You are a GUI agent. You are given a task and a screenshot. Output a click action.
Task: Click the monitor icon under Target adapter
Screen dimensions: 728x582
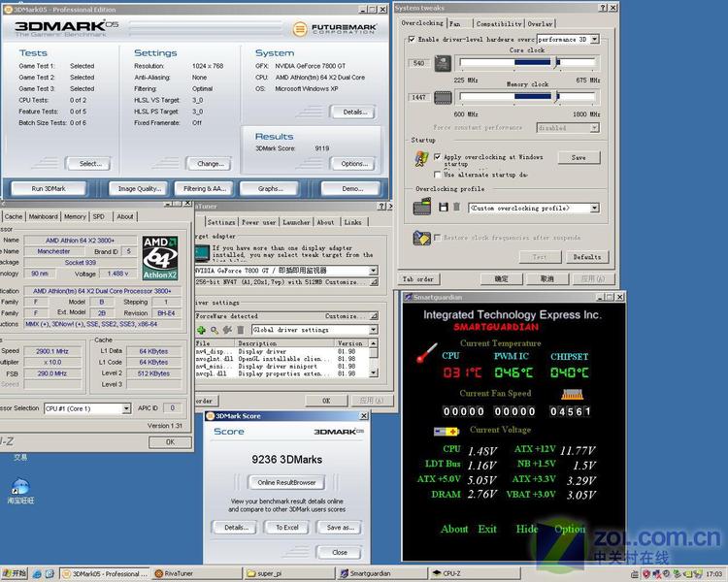[x=203, y=253]
